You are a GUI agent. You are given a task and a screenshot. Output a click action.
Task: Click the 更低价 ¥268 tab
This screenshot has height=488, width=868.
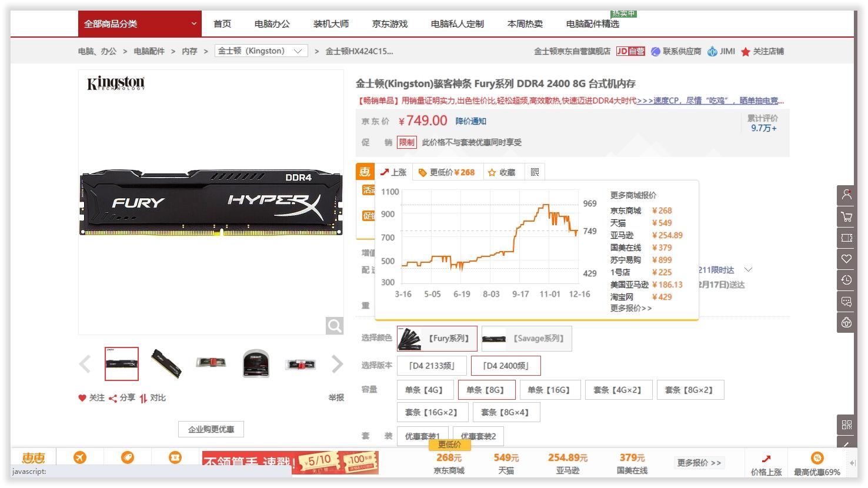[x=446, y=172]
